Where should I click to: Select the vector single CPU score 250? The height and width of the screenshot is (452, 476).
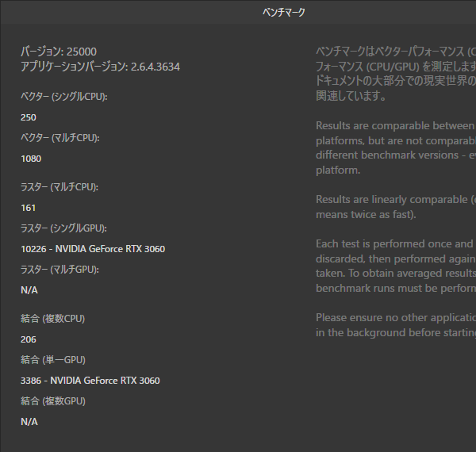point(29,117)
